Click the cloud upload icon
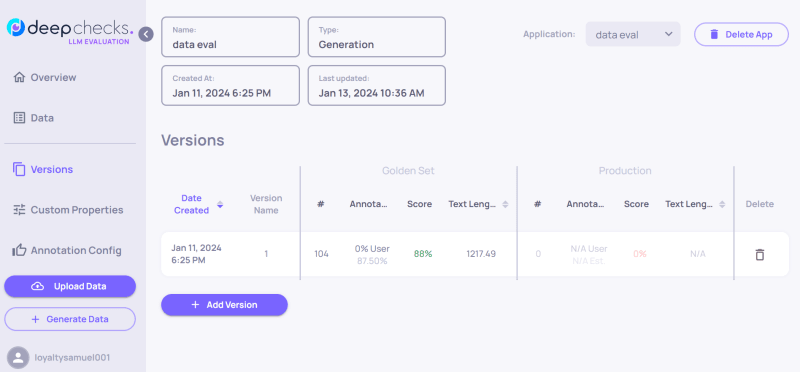The width and height of the screenshot is (800, 372). 38,286
